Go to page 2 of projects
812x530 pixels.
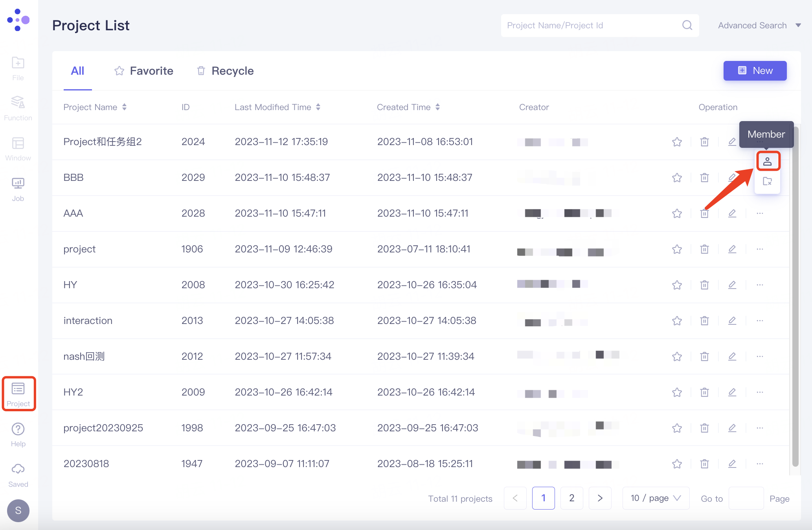(571, 498)
